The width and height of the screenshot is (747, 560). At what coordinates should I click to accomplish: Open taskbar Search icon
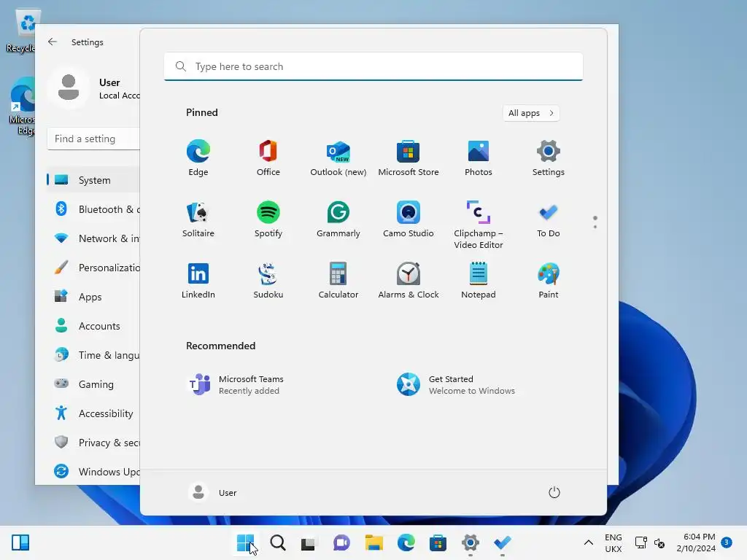278,542
